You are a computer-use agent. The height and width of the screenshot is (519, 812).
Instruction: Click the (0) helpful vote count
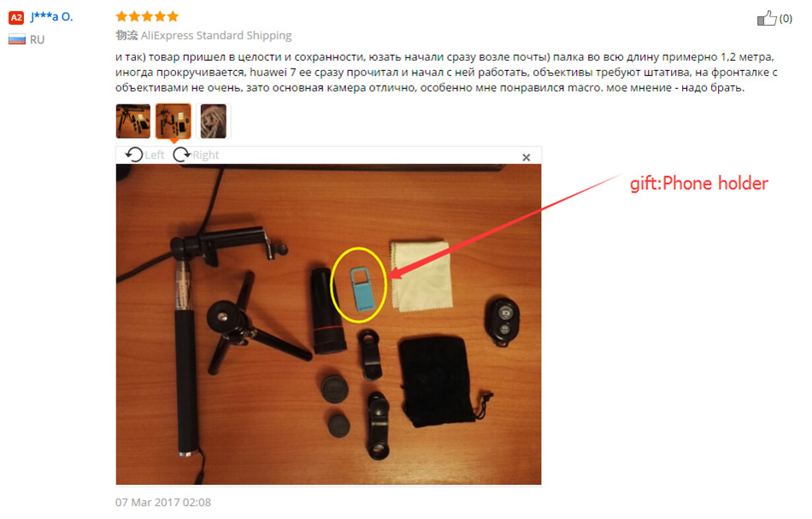pos(786,19)
